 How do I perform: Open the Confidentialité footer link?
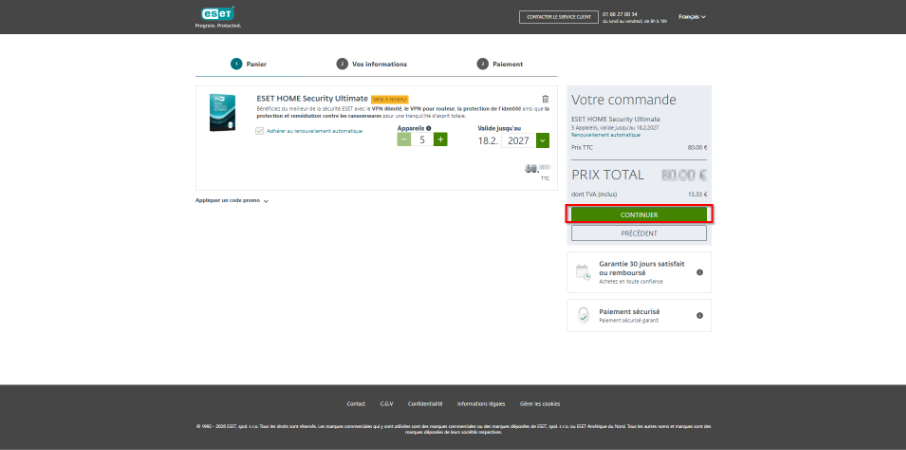pyautogui.click(x=425, y=404)
